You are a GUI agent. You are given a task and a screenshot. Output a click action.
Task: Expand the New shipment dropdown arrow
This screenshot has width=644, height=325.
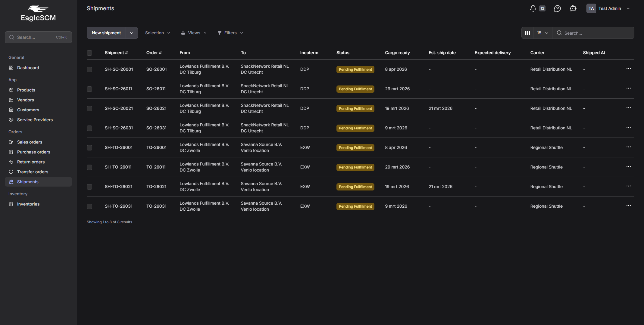[132, 33]
